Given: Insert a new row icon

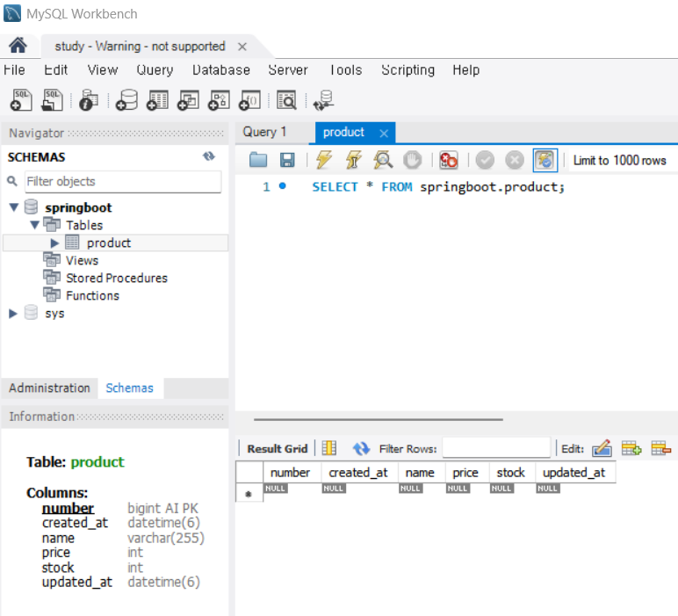Looking at the screenshot, I should pos(631,448).
